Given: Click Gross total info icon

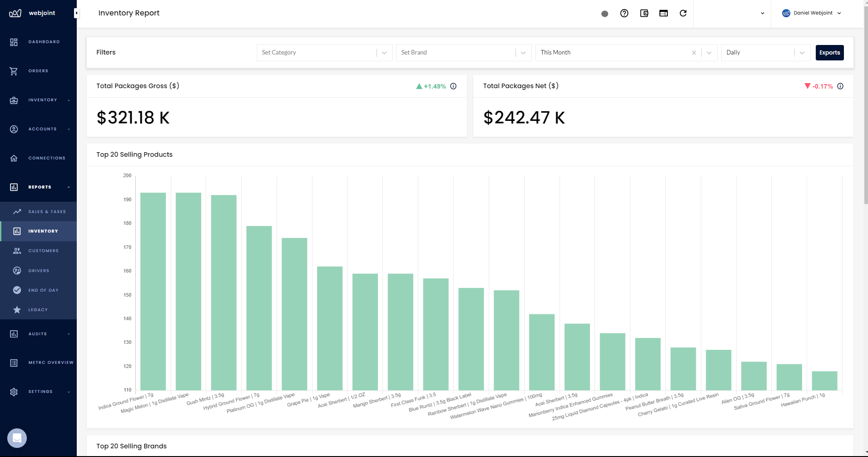Looking at the screenshot, I should [x=453, y=86].
